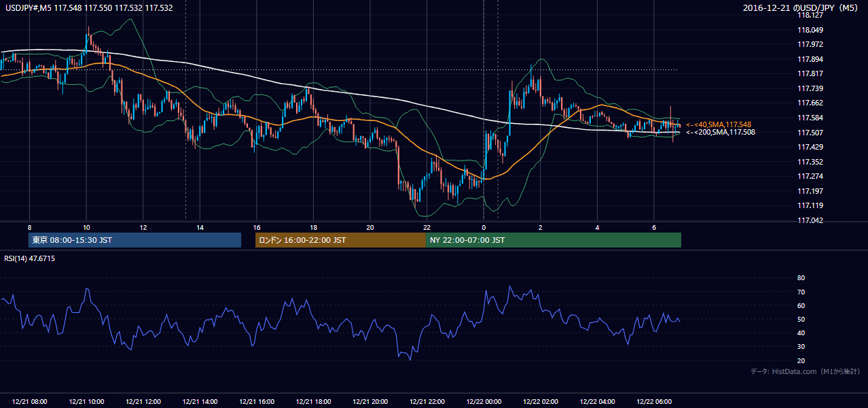
Task: Click price axis value 117.042
Action: coord(810,220)
